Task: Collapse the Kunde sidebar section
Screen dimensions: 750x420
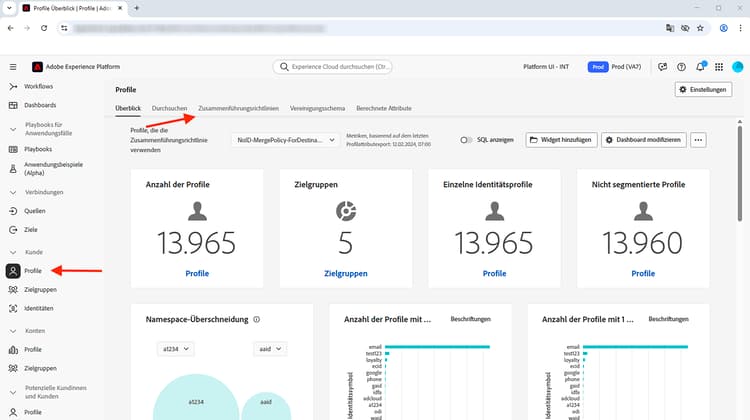Action: [13, 252]
